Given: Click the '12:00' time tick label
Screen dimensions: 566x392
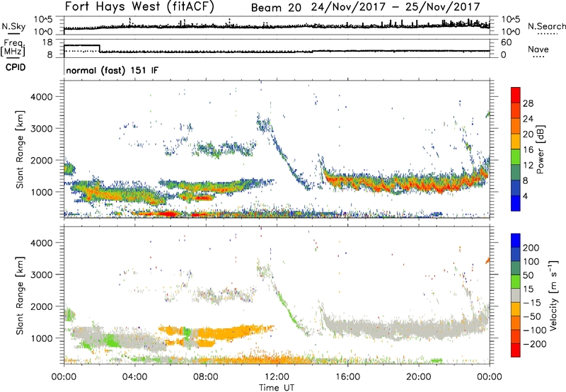Looking at the screenshot, I should tap(277, 377).
